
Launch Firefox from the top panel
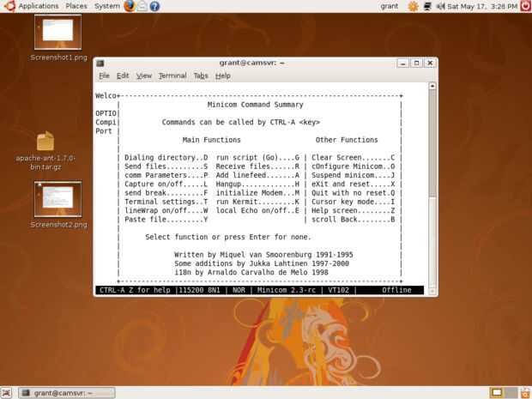point(130,6)
